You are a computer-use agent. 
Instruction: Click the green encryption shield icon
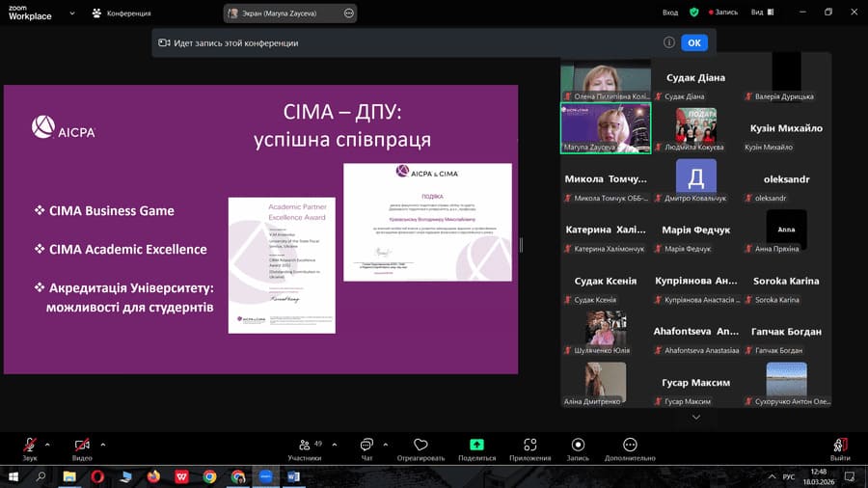pos(693,13)
